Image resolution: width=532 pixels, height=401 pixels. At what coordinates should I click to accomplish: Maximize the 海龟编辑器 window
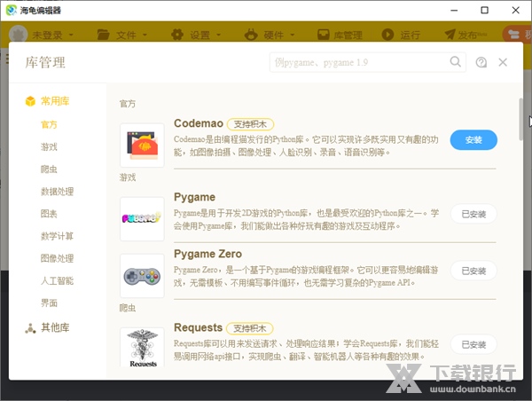tap(484, 10)
